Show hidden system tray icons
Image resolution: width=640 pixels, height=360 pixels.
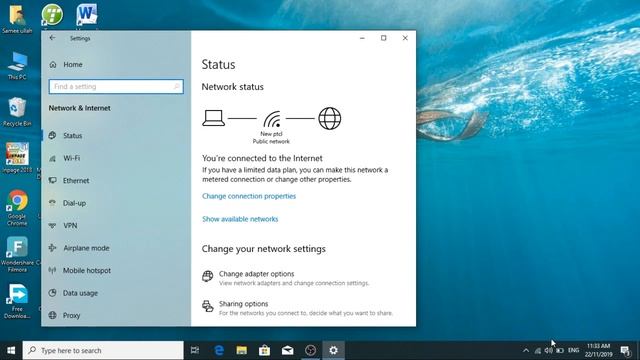526,350
